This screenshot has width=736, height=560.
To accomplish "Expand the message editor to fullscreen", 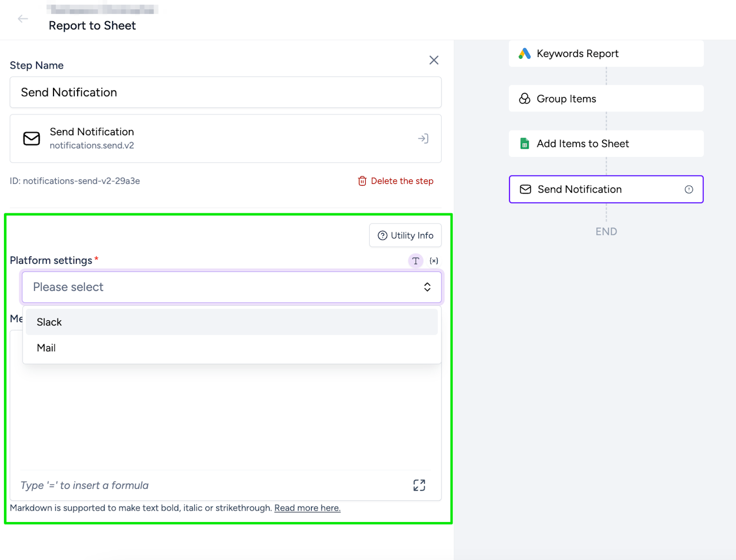I will [419, 485].
